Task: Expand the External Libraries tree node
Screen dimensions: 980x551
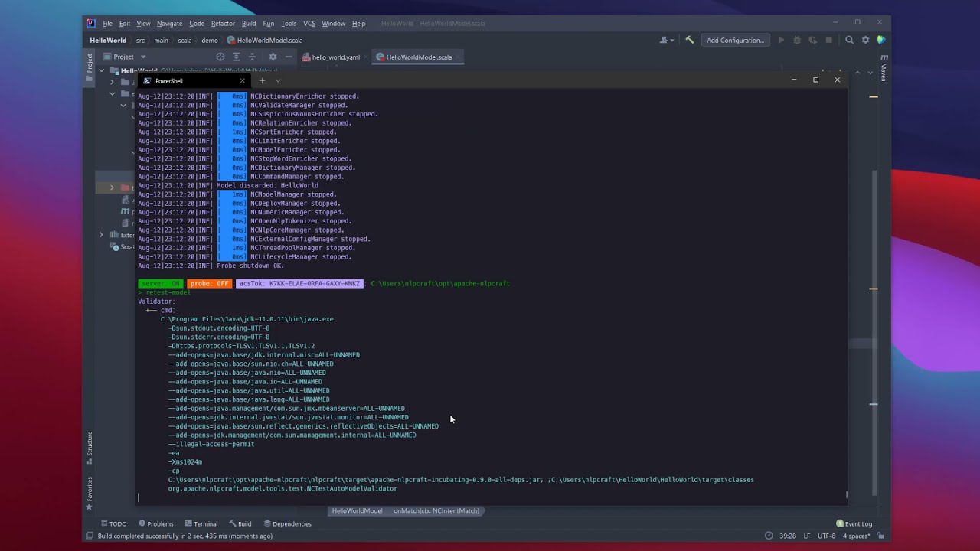Action: pyautogui.click(x=101, y=235)
